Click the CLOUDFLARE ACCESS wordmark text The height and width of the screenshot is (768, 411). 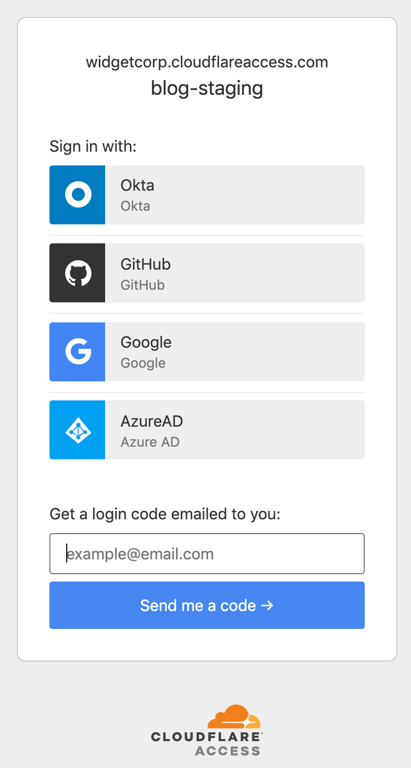(x=206, y=744)
